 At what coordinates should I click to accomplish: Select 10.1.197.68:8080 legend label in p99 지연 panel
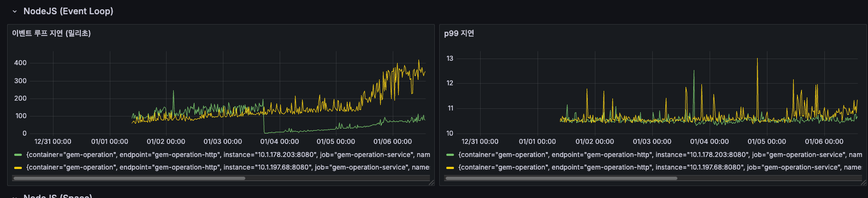point(660,167)
